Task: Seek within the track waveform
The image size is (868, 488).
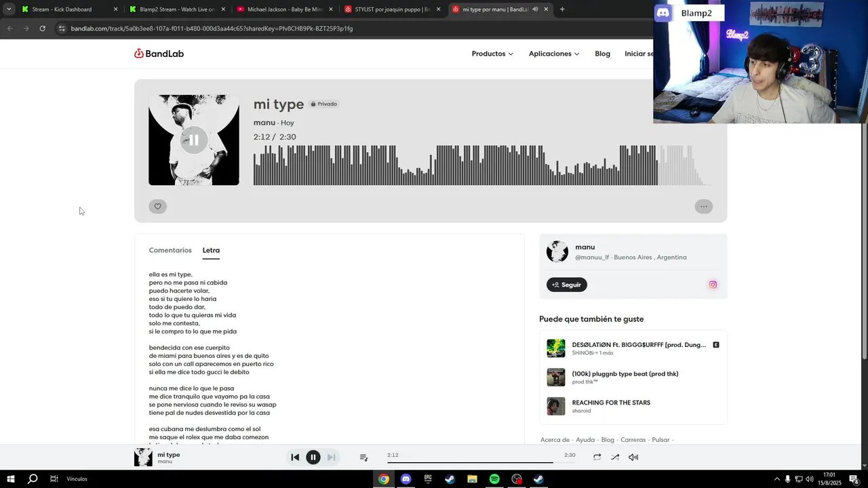Action: (x=483, y=165)
